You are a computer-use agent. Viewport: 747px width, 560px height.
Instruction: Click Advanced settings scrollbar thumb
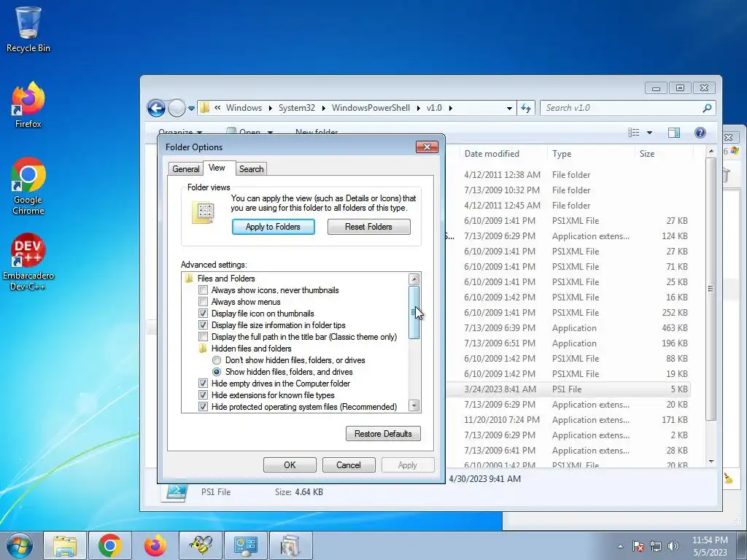tap(414, 312)
